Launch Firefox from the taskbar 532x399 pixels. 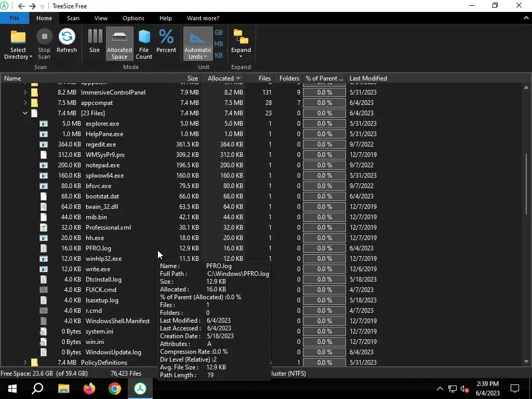coord(89,389)
